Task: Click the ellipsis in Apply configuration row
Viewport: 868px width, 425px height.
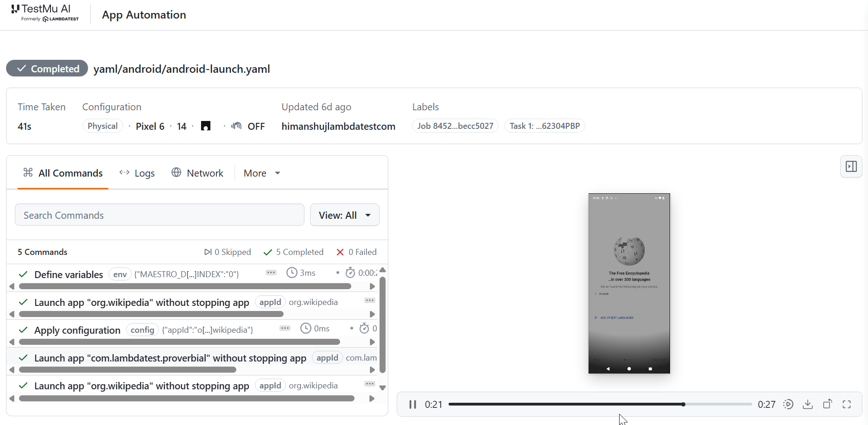Action: click(x=285, y=328)
